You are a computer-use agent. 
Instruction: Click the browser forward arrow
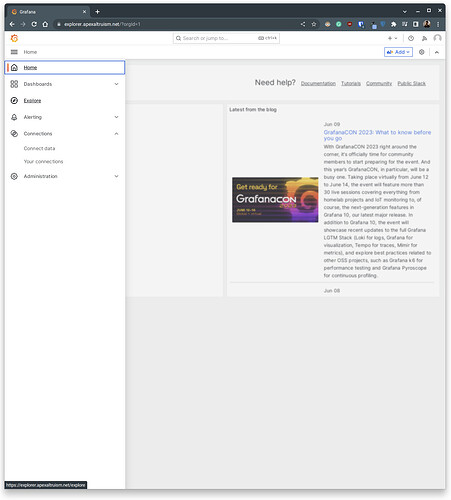pyautogui.click(x=23, y=24)
